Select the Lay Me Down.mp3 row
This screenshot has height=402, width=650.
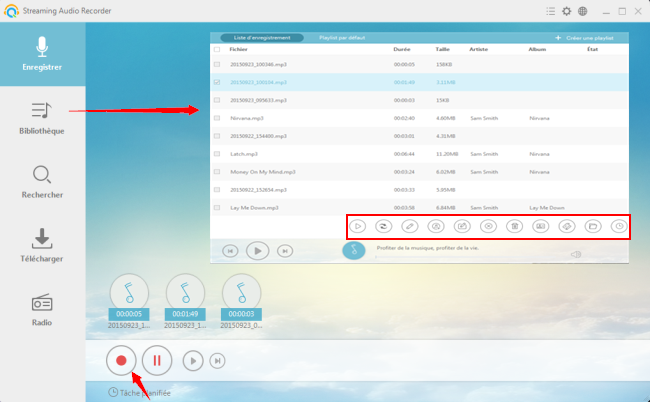pyautogui.click(x=420, y=208)
